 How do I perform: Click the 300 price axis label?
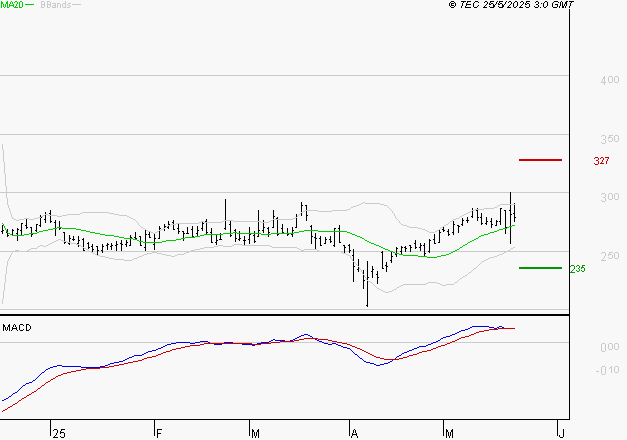click(x=610, y=197)
